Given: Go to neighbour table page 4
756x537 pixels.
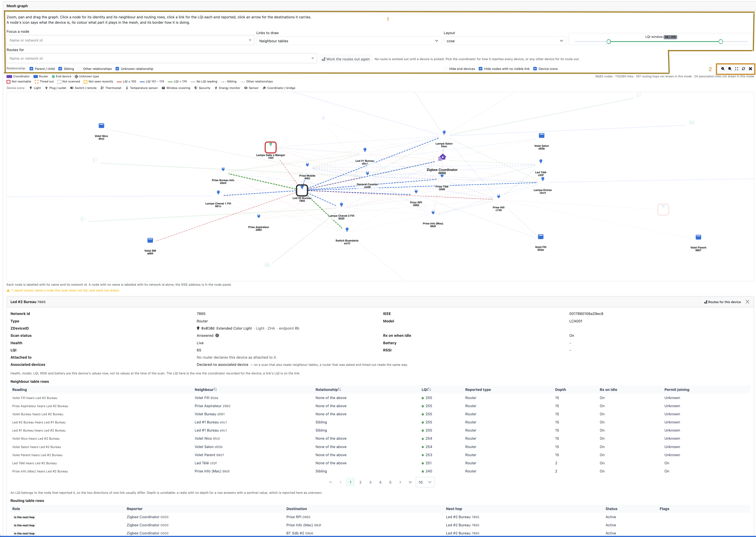Looking at the screenshot, I should [380, 482].
